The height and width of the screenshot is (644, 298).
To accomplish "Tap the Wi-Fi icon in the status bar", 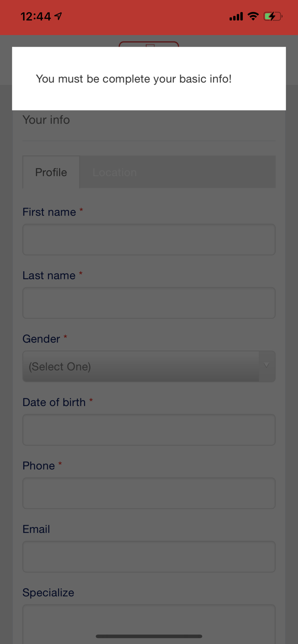I will (x=253, y=16).
